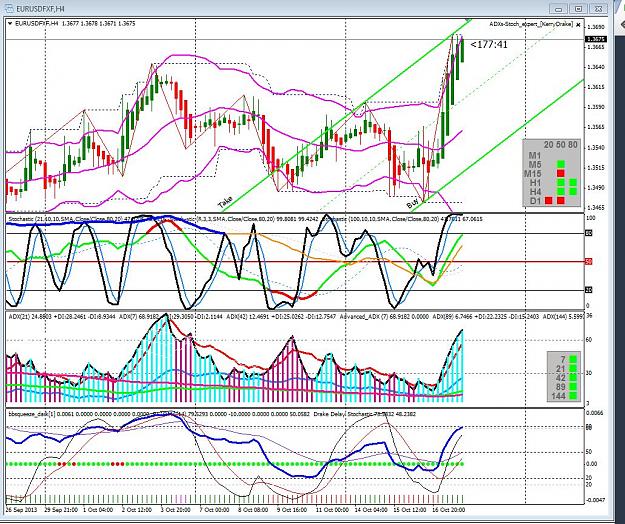Minimize the EURUSDFXF,H4 chart window
Viewport: 625px width, 524px height.
tap(558, 9)
